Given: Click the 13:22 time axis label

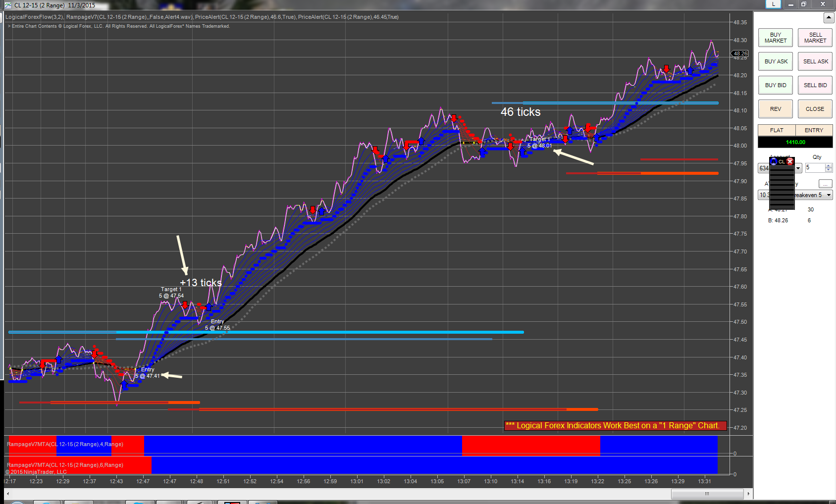Looking at the screenshot, I should [598, 481].
